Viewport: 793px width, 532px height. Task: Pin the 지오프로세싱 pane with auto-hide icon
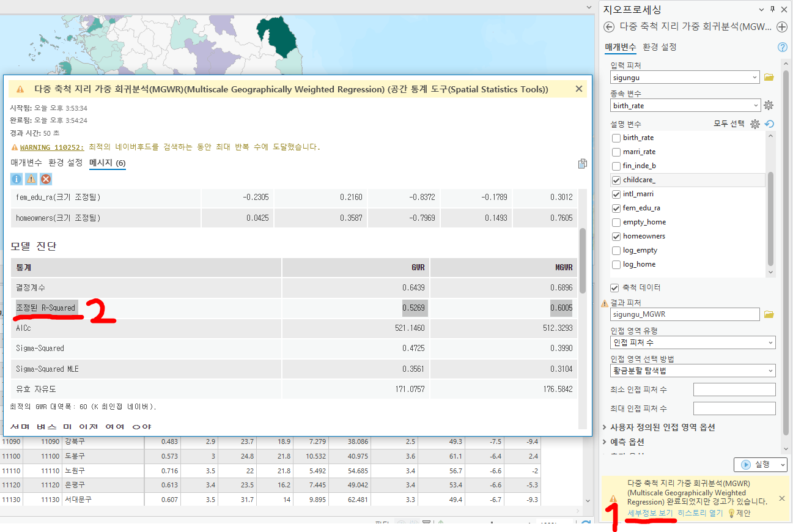(x=772, y=9)
